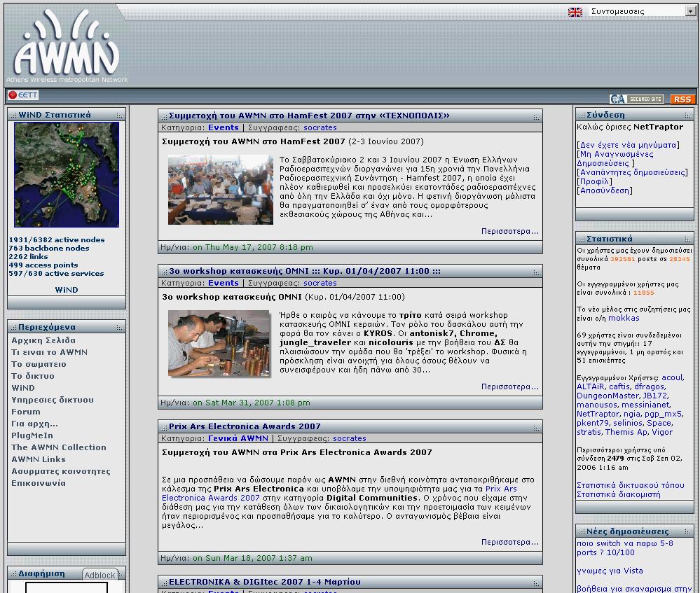Open the HamFest crowd photo
Image resolution: width=700 pixels, height=593 pixels.
[221, 190]
